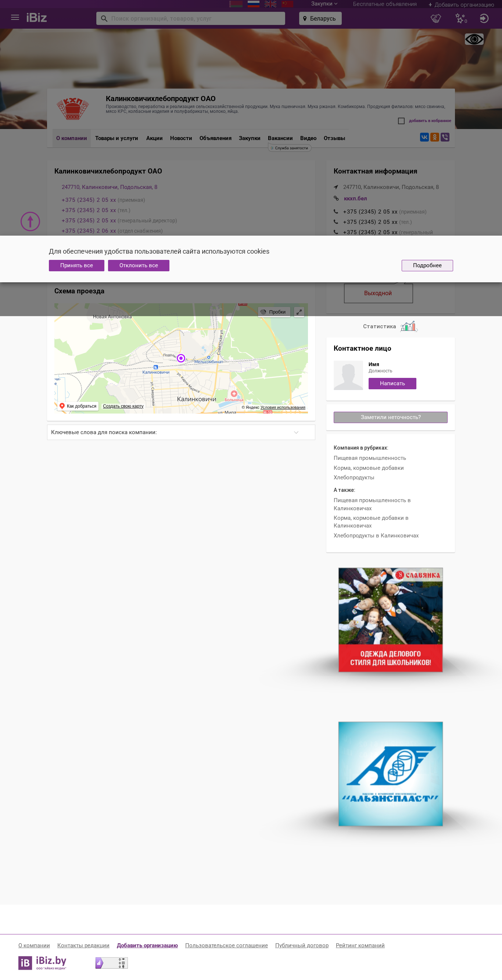Expand the map to fullscreen

pos(299,312)
